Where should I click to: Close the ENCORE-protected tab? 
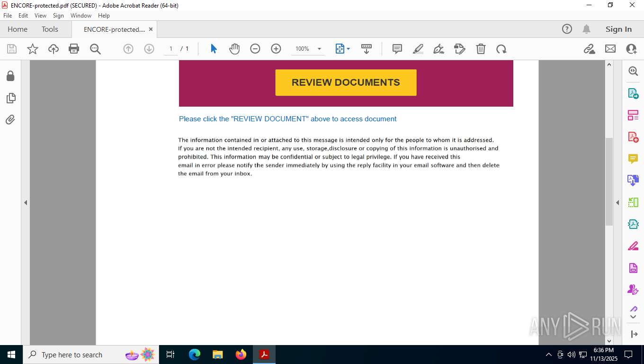pos(151,29)
